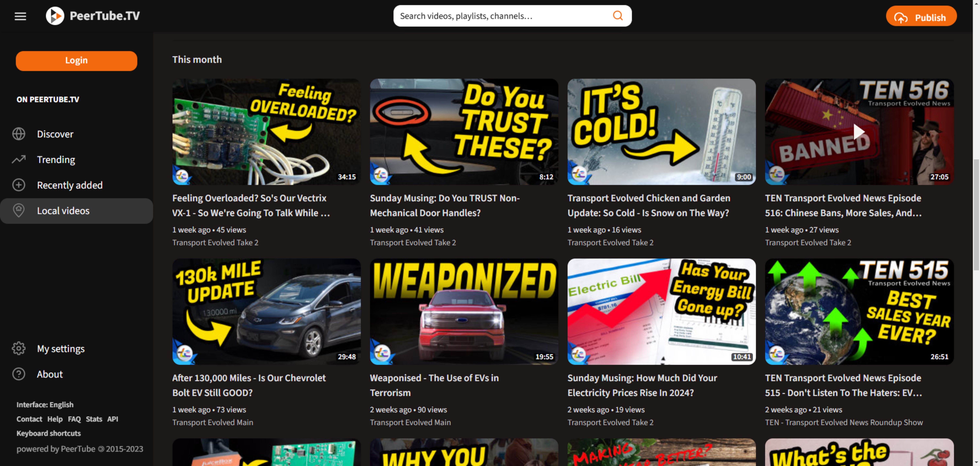Open My settings in the sidebar
The image size is (980, 466).
[76, 348]
